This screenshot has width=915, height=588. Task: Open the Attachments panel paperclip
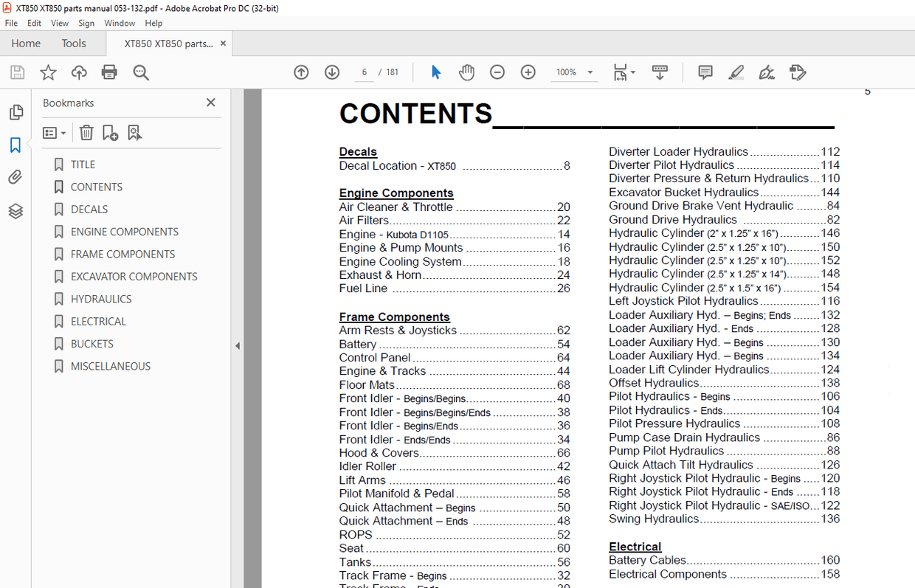(x=15, y=177)
